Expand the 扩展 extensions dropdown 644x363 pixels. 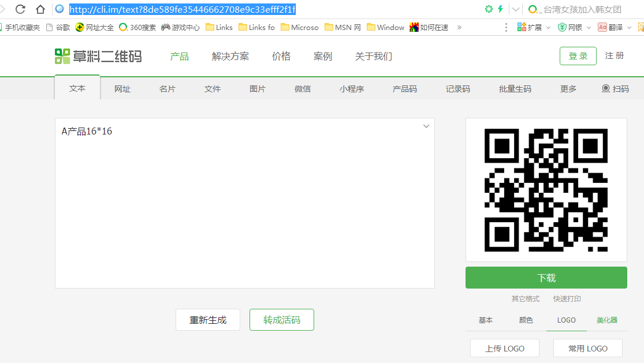click(x=548, y=28)
